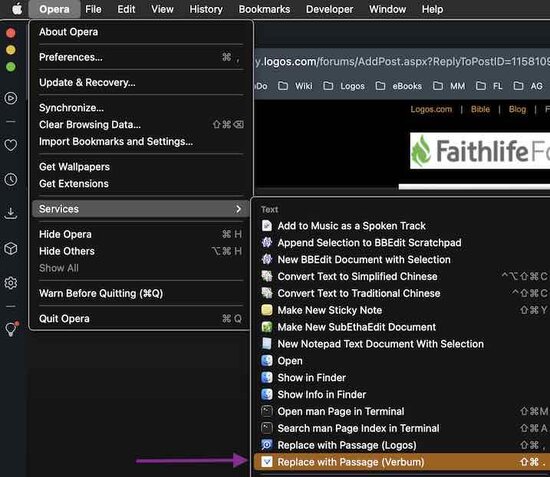Image resolution: width=550 pixels, height=477 pixels.
Task: Choose Clear Browsing Data…
Action: [141, 125]
